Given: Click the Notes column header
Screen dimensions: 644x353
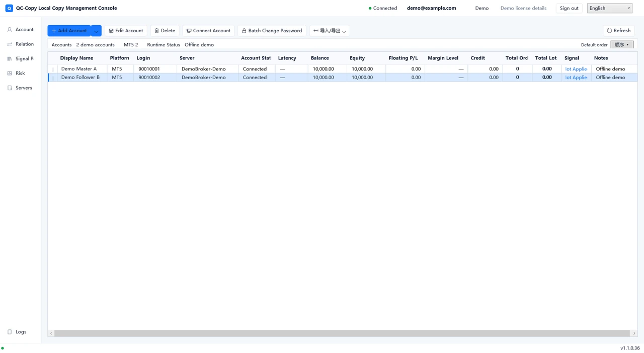Looking at the screenshot, I should pos(601,58).
